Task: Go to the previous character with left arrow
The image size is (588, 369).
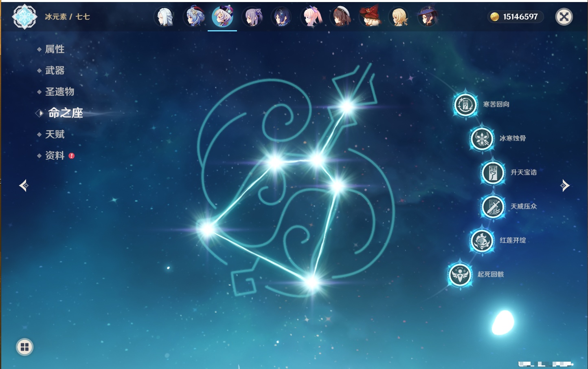Action: (24, 186)
